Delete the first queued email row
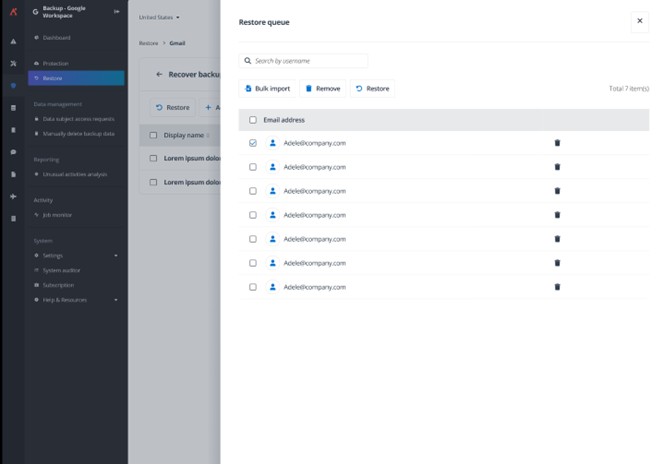 [557, 143]
